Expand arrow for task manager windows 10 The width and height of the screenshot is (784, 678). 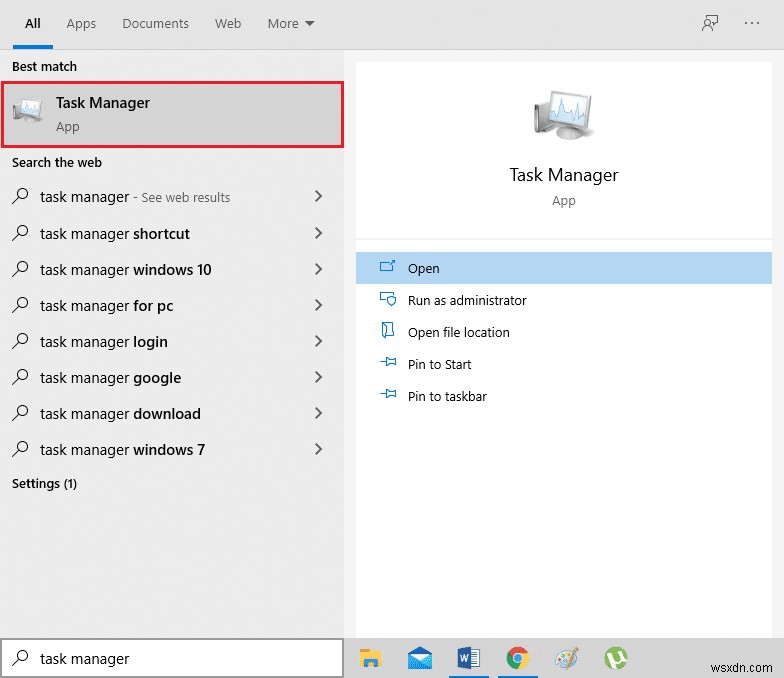pyautogui.click(x=318, y=269)
